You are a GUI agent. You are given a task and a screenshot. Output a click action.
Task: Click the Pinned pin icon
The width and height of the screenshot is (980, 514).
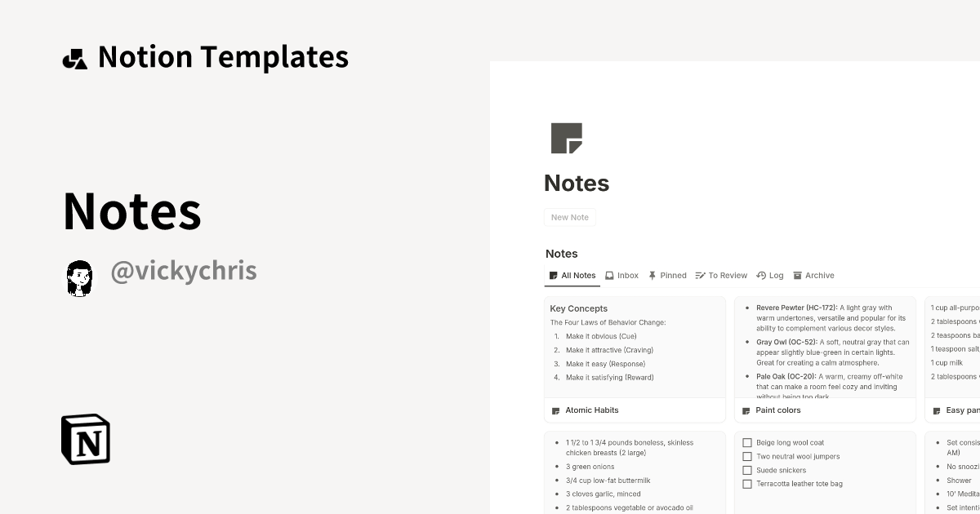tap(653, 275)
